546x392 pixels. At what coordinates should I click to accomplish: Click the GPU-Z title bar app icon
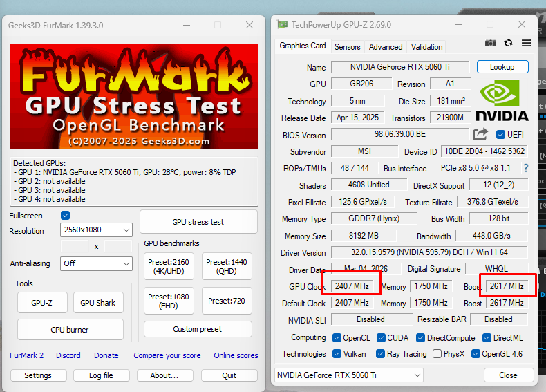tap(283, 25)
